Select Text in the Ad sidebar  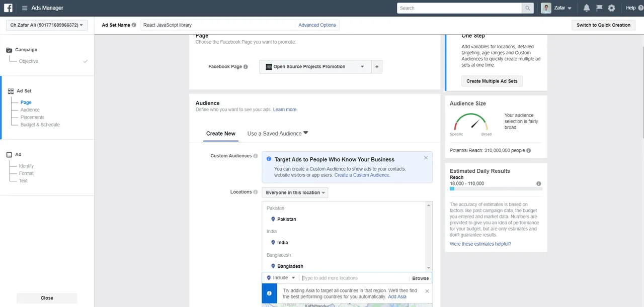pos(24,181)
